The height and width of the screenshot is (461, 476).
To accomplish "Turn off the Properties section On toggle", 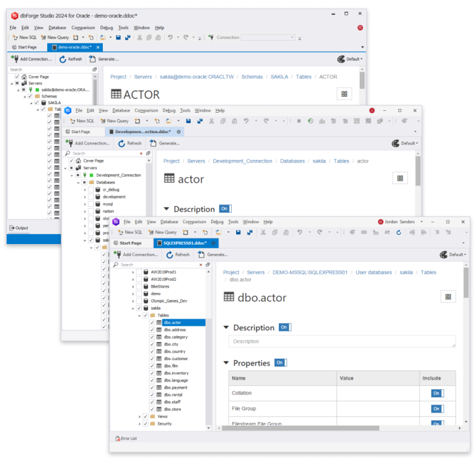I will pyautogui.click(x=281, y=362).
